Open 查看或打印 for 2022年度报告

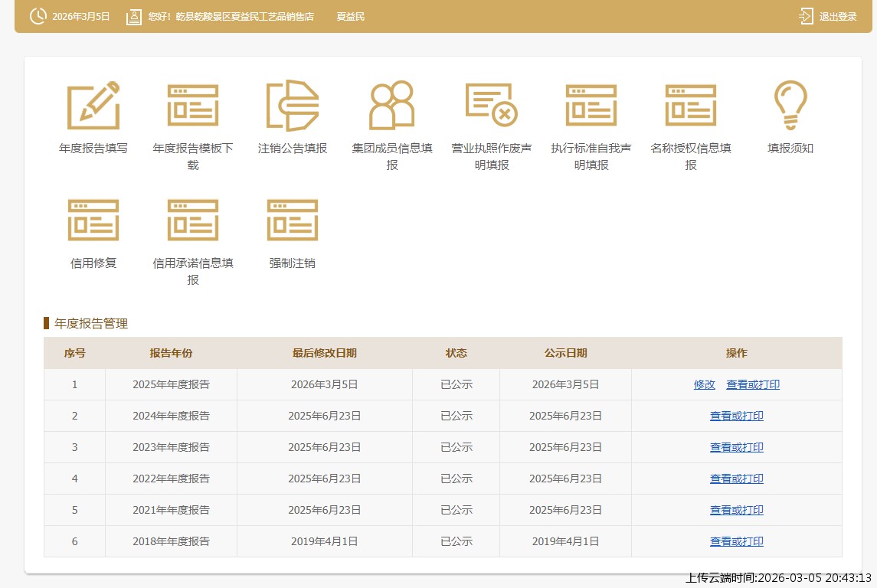737,479
